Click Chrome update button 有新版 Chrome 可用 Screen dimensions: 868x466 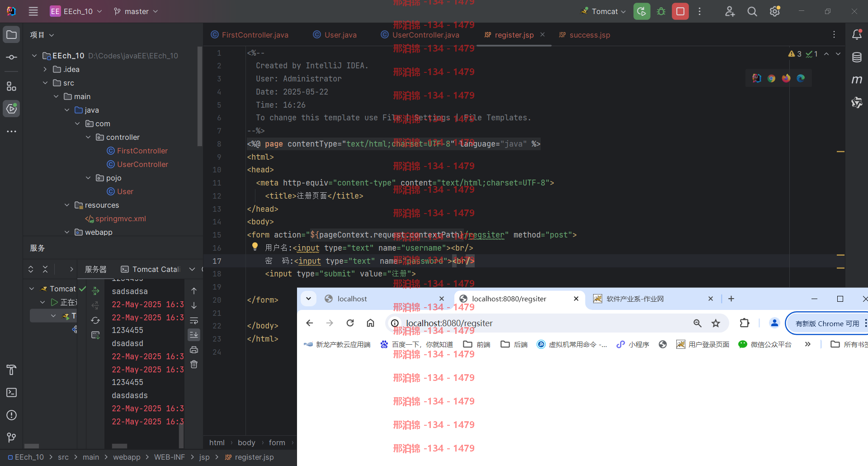click(x=827, y=323)
